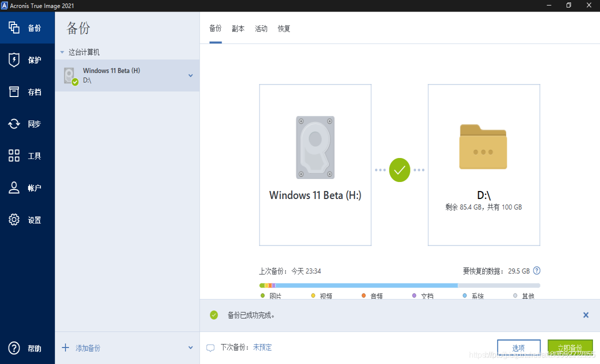Click the plus icon for 添加备份
The image size is (600, 364).
click(65, 347)
